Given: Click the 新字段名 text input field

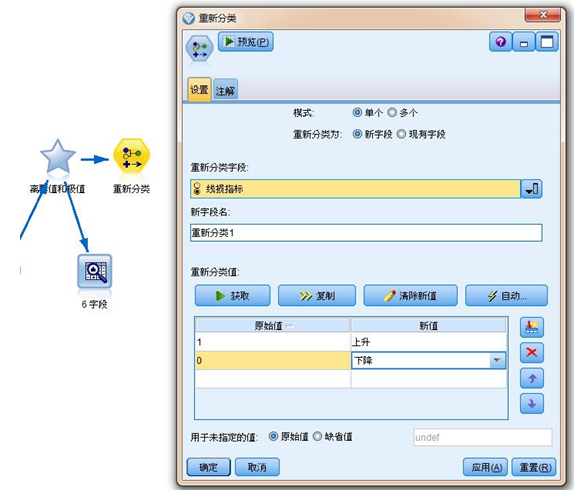Looking at the screenshot, I should click(x=366, y=232).
